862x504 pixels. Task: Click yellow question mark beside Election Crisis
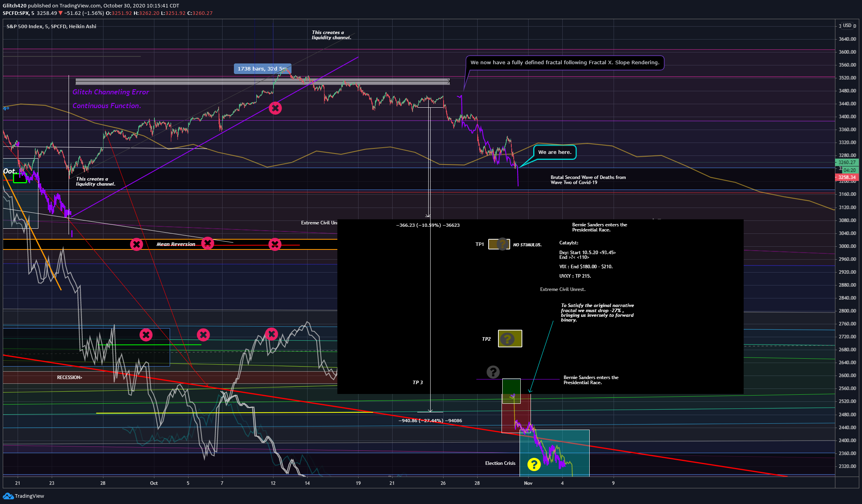click(x=534, y=464)
